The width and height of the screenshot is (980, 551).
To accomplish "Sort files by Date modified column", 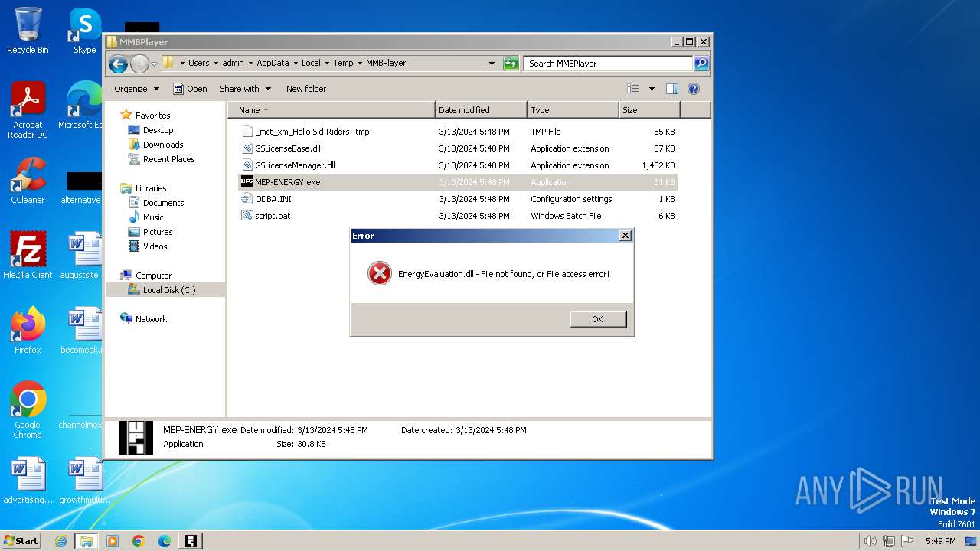I will [x=481, y=110].
